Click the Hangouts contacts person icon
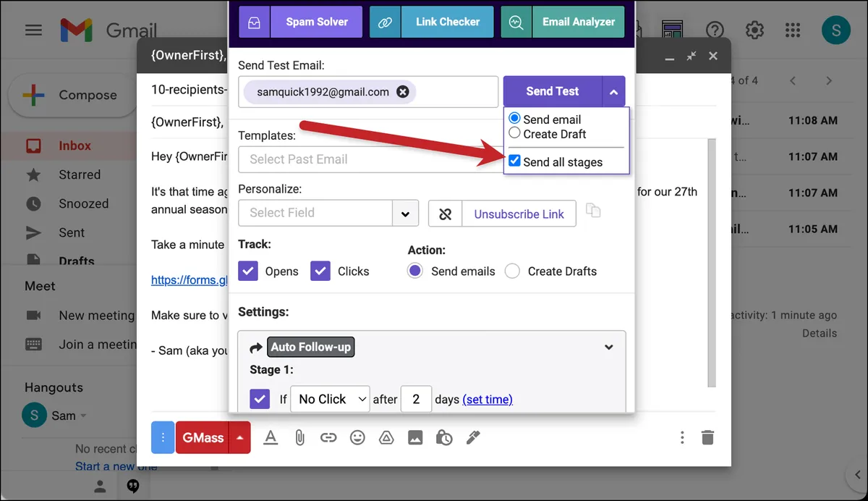868x501 pixels. point(100,487)
